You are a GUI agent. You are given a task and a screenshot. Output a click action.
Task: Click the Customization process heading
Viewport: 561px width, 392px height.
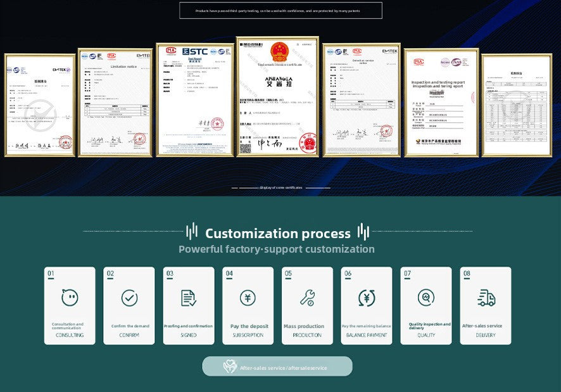coord(277,234)
